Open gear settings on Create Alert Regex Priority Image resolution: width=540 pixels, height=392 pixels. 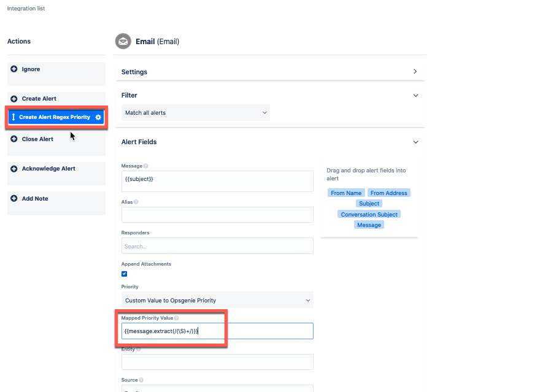tap(98, 117)
